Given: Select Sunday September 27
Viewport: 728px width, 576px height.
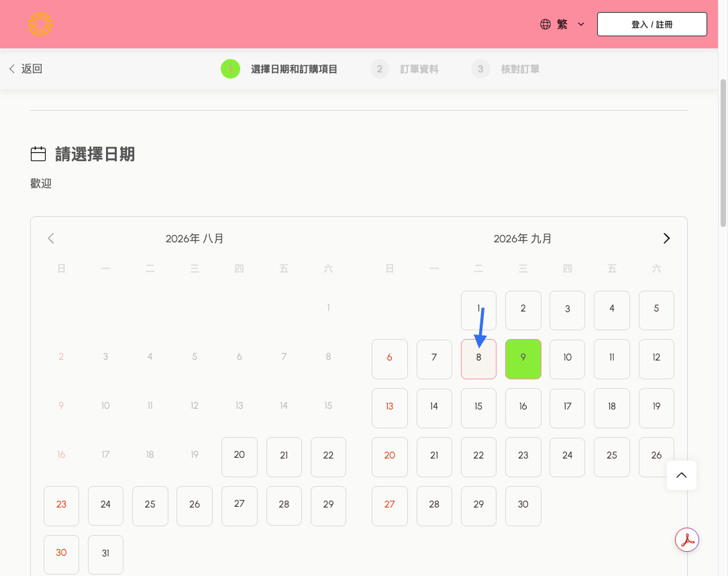Looking at the screenshot, I should pos(390,506).
